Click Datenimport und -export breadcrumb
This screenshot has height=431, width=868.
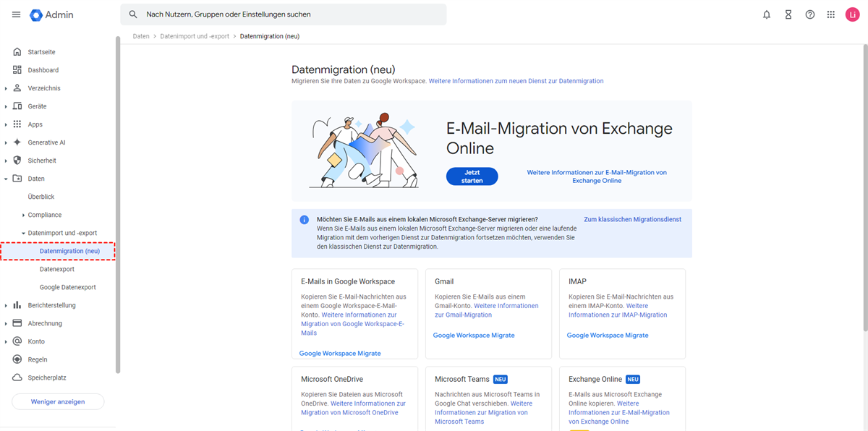click(x=195, y=36)
